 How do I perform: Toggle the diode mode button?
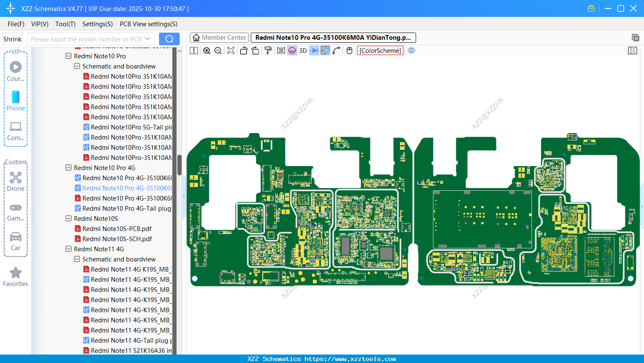coord(314,51)
